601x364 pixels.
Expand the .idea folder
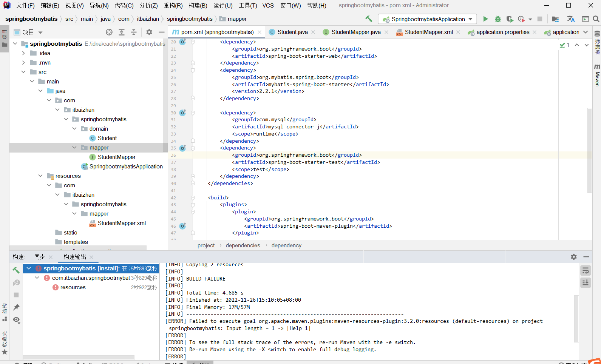23,53
